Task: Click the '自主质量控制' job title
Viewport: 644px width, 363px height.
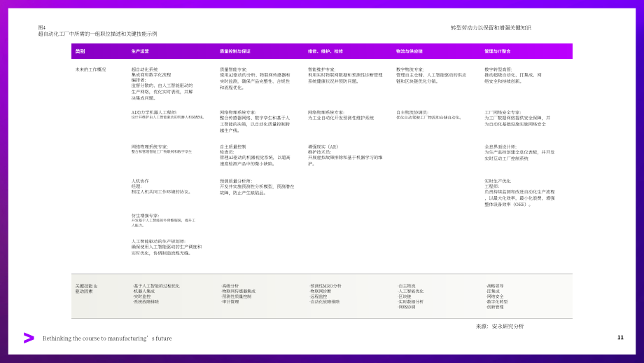Action: click(x=233, y=146)
